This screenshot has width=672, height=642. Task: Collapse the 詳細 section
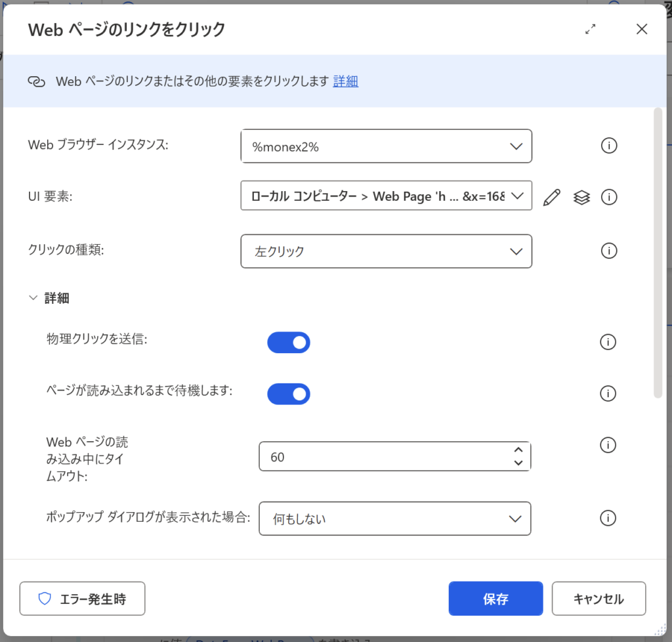33,298
